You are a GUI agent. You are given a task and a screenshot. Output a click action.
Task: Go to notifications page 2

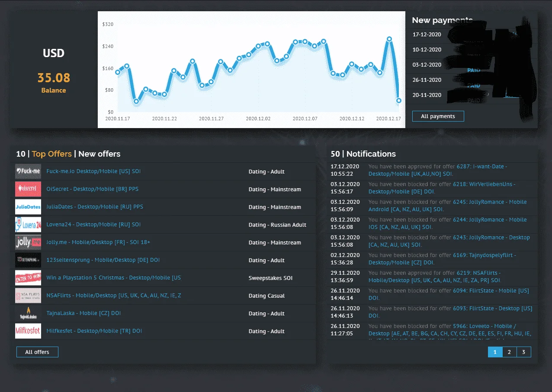click(509, 352)
